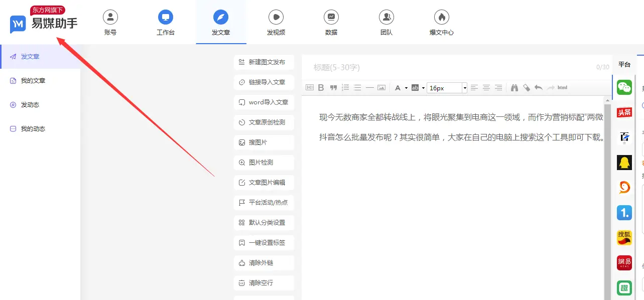The height and width of the screenshot is (300, 644).
Task: Insert an unordered bullet list
Action: coord(357,88)
